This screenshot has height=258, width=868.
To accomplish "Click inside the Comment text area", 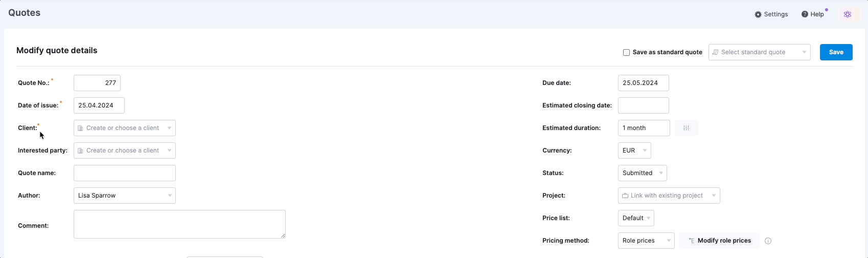I will click(179, 224).
